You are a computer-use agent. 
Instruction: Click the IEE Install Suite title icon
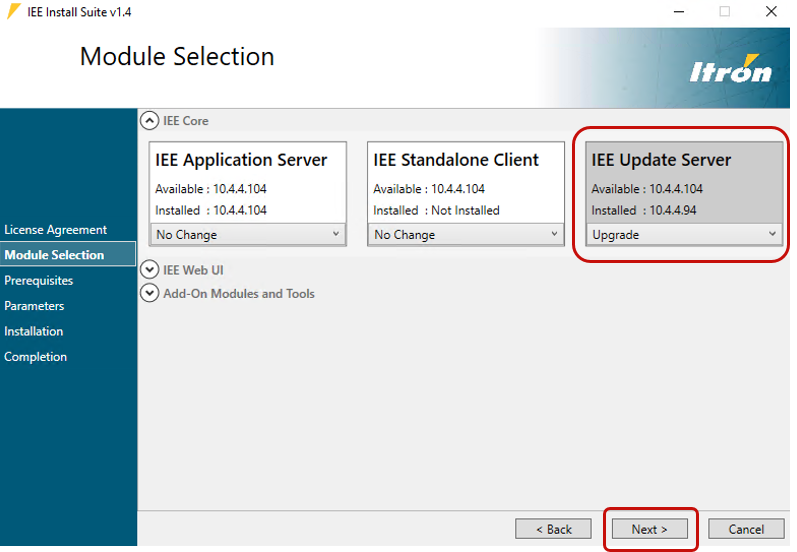tap(14, 11)
